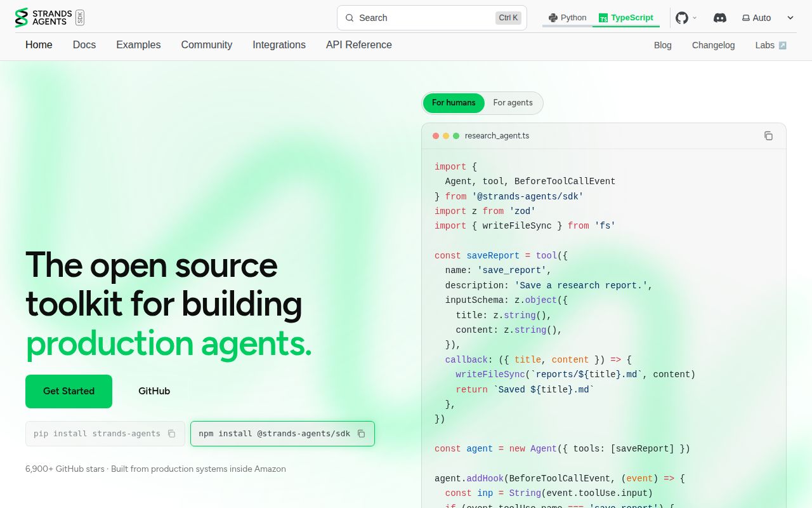Open the API Reference nav item
The height and width of the screenshot is (508, 812).
point(359,45)
